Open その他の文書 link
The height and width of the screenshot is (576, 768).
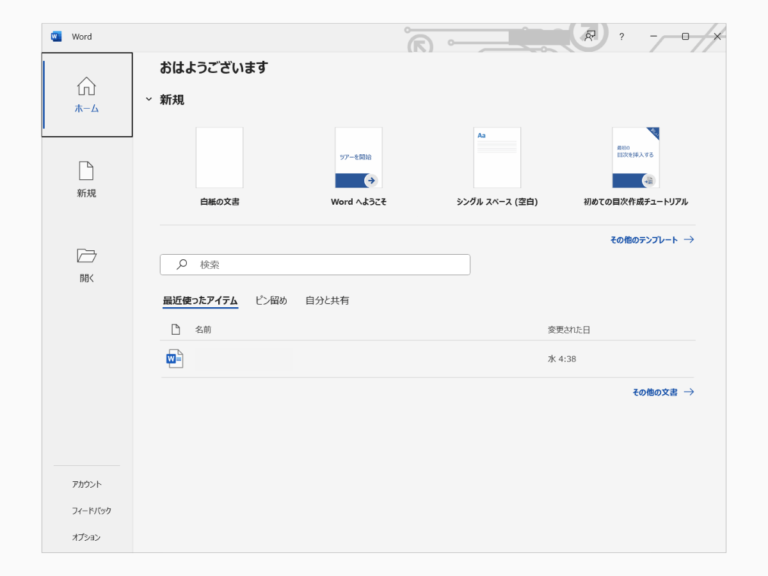click(x=662, y=392)
